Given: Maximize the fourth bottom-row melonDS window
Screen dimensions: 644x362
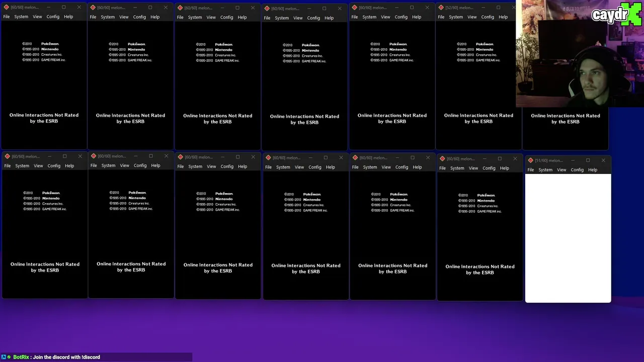Looking at the screenshot, I should (x=326, y=158).
